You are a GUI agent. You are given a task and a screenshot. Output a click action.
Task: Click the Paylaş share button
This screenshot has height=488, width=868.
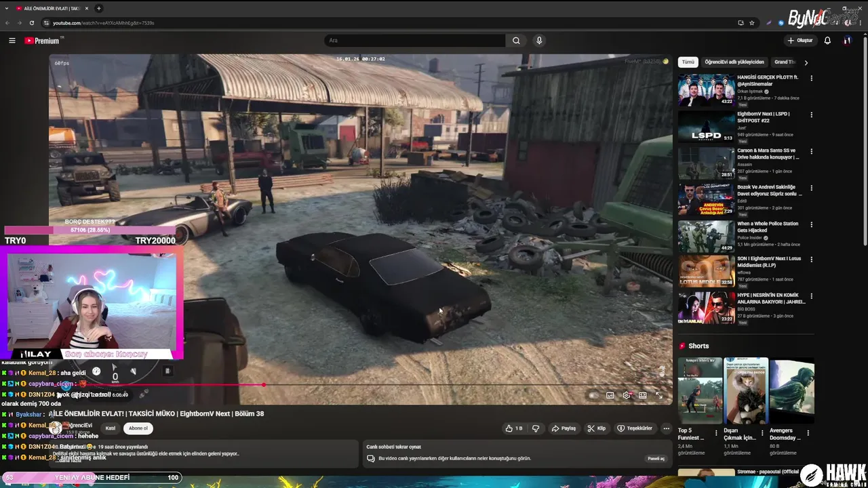564,428
